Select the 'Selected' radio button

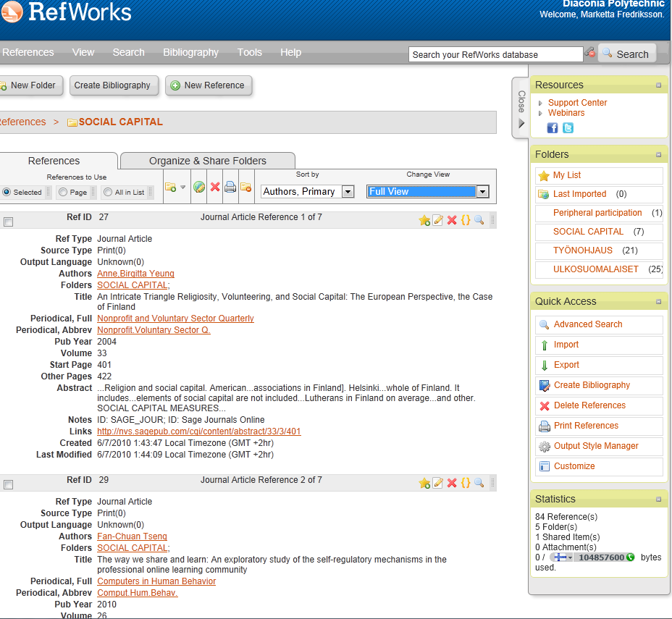[x=7, y=192]
